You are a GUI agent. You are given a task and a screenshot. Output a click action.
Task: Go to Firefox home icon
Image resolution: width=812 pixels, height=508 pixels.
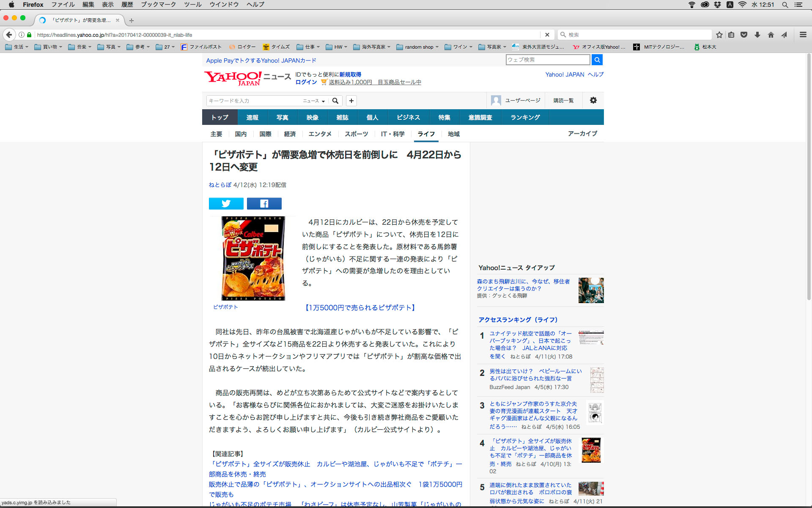771,35
